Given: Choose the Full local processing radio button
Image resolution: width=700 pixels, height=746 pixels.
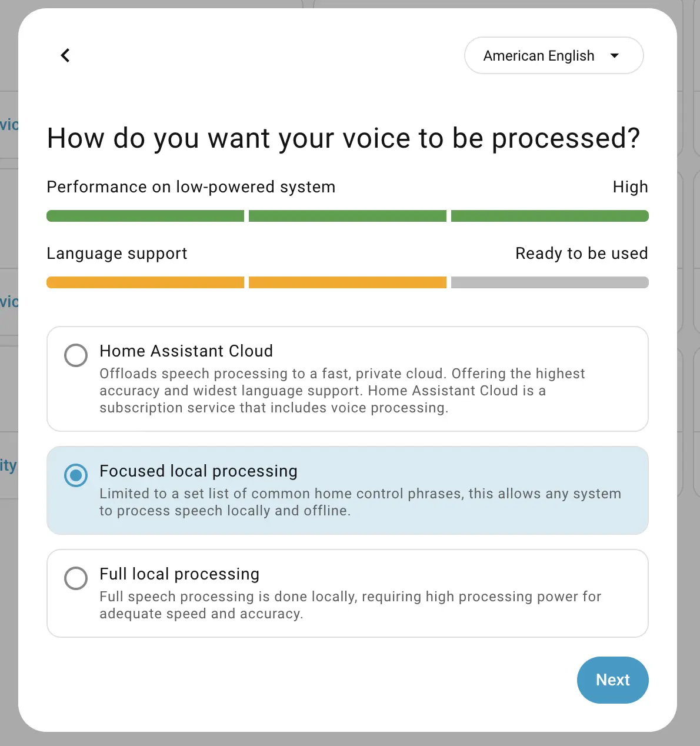Looking at the screenshot, I should [76, 578].
